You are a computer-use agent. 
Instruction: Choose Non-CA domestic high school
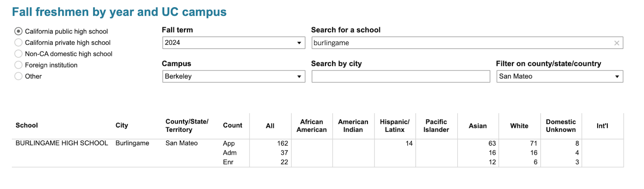[x=19, y=54]
